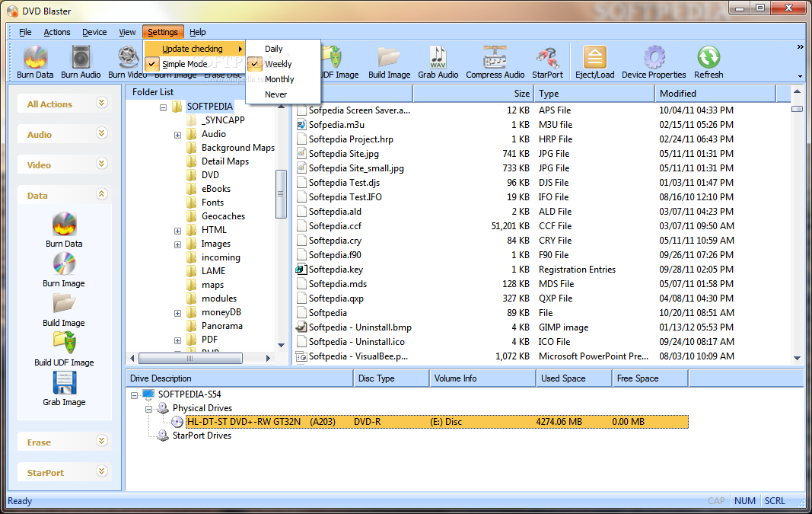
Task: Click Burn Image icon in Data sidebar
Action: [64, 263]
